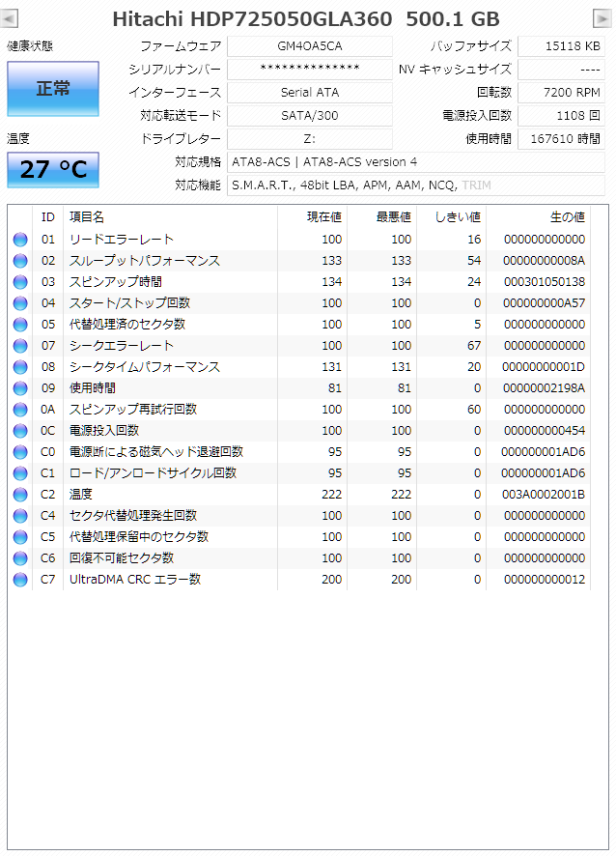Select the supported features S.M.A.R.T. field
This screenshot has height=856, width=616.
tap(416, 185)
